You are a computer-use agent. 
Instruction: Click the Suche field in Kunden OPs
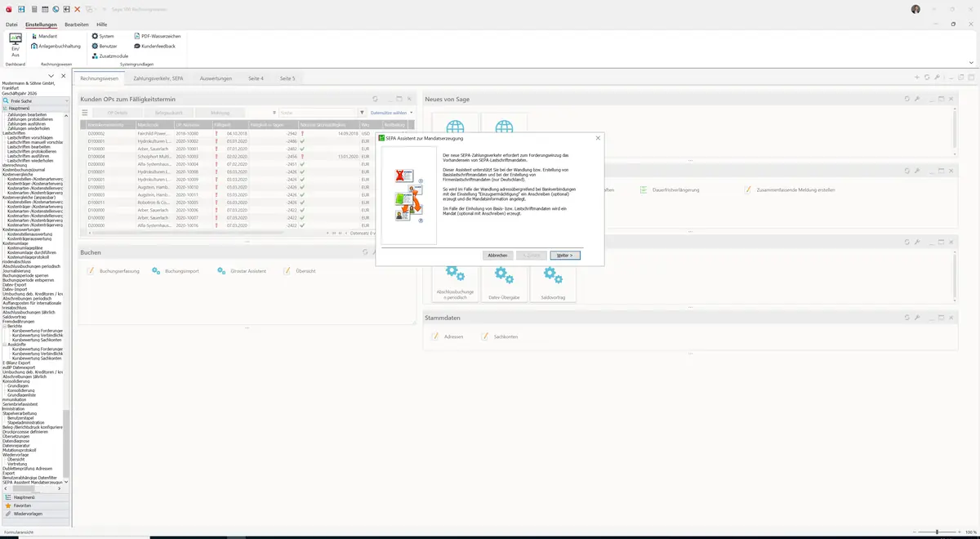click(x=316, y=113)
